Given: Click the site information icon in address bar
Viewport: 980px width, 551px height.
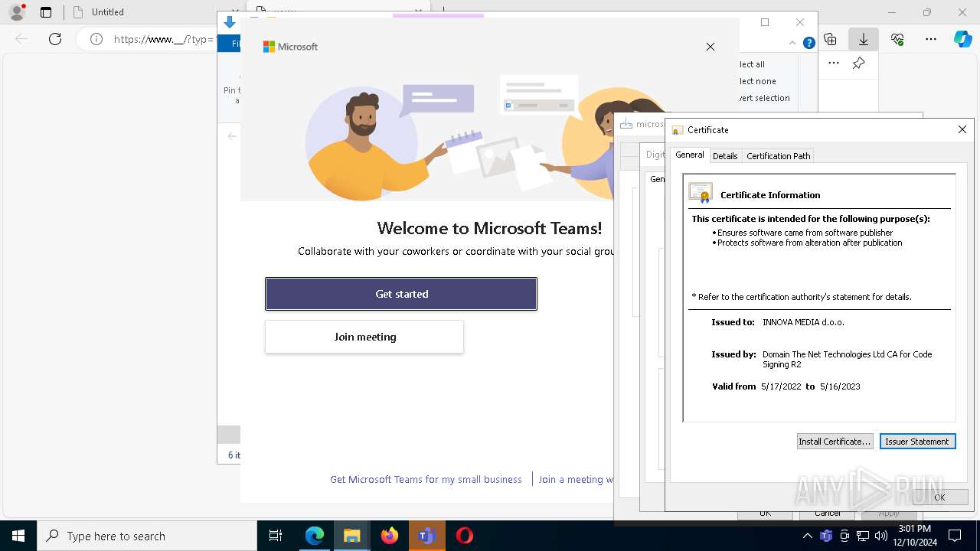Looking at the screenshot, I should pos(96,39).
